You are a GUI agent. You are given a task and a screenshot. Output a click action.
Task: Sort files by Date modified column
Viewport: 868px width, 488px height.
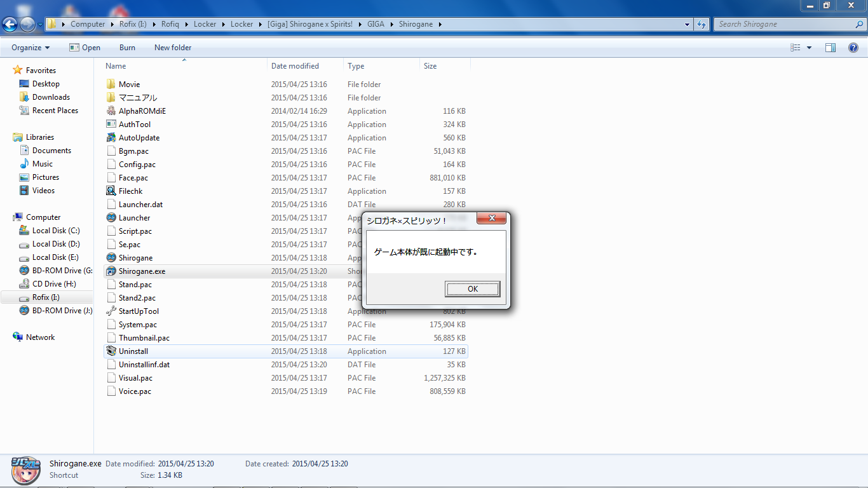click(295, 66)
